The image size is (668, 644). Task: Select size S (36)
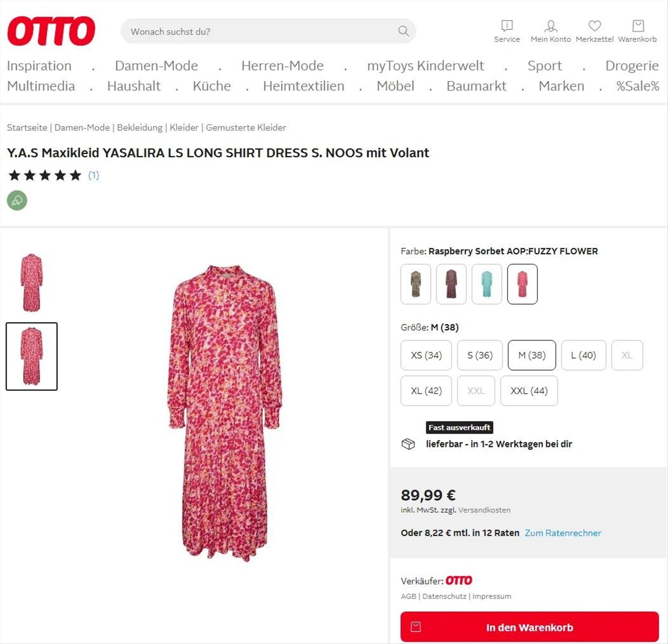pyautogui.click(x=480, y=355)
